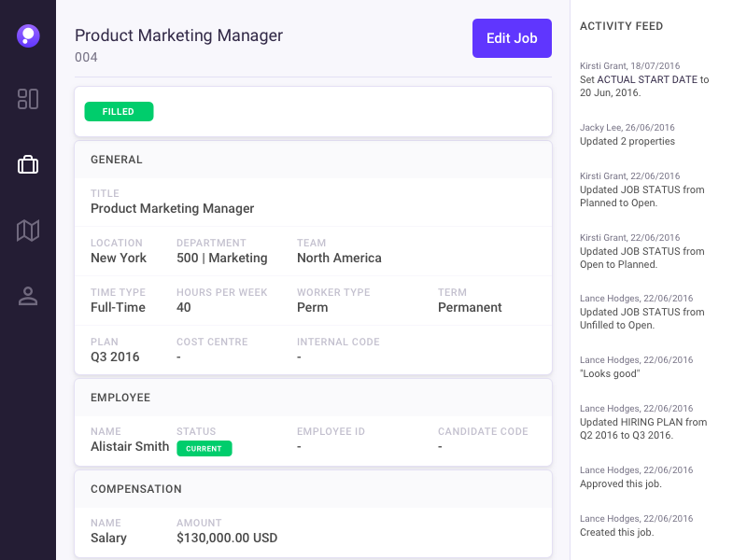Click the ACTIVITY FEED heading
The width and height of the screenshot is (747, 560).
click(621, 26)
